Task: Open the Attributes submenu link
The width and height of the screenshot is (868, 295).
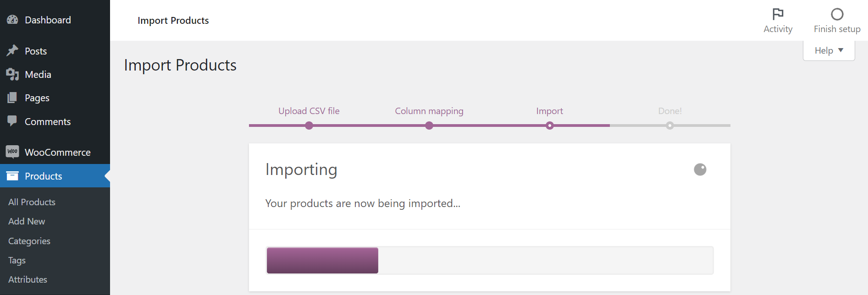Action: click(x=28, y=279)
